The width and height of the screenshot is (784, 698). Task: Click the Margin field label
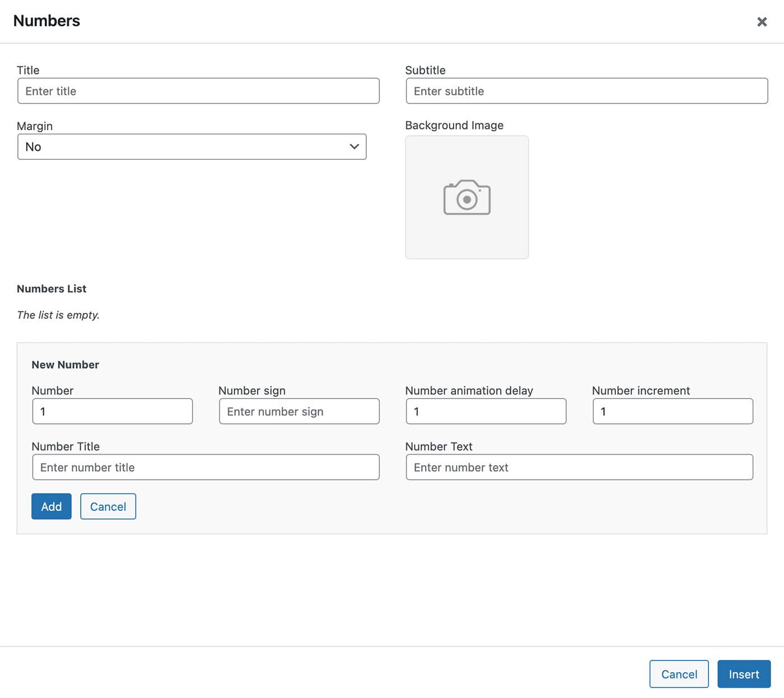(x=35, y=126)
